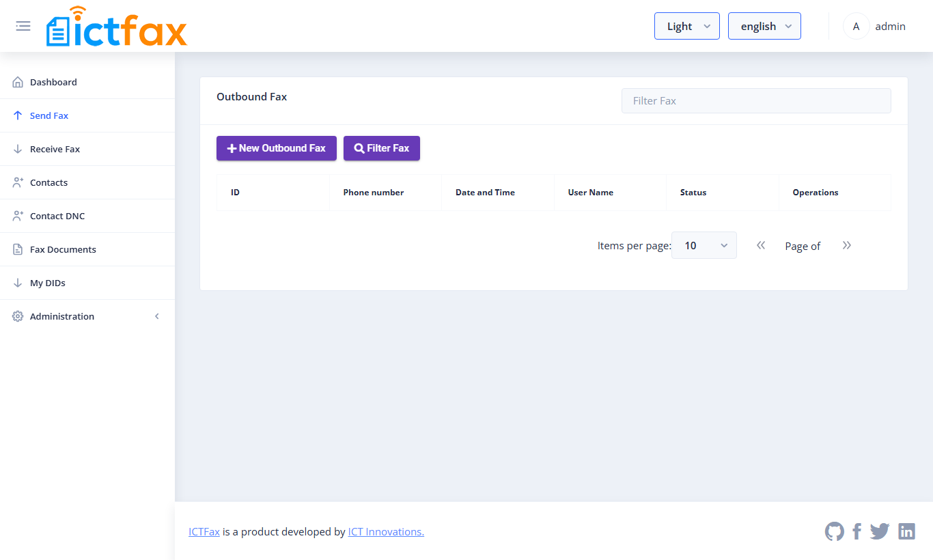
Task: Click the Outbound Fax heading
Action: pyautogui.click(x=252, y=97)
